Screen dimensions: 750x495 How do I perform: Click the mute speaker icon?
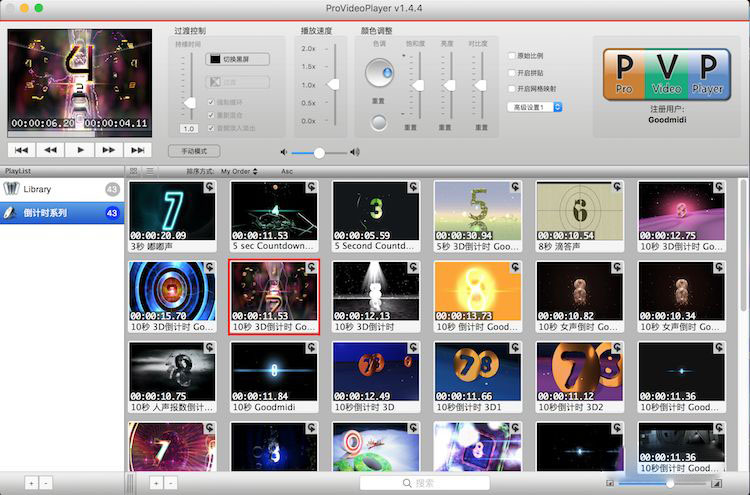[285, 152]
